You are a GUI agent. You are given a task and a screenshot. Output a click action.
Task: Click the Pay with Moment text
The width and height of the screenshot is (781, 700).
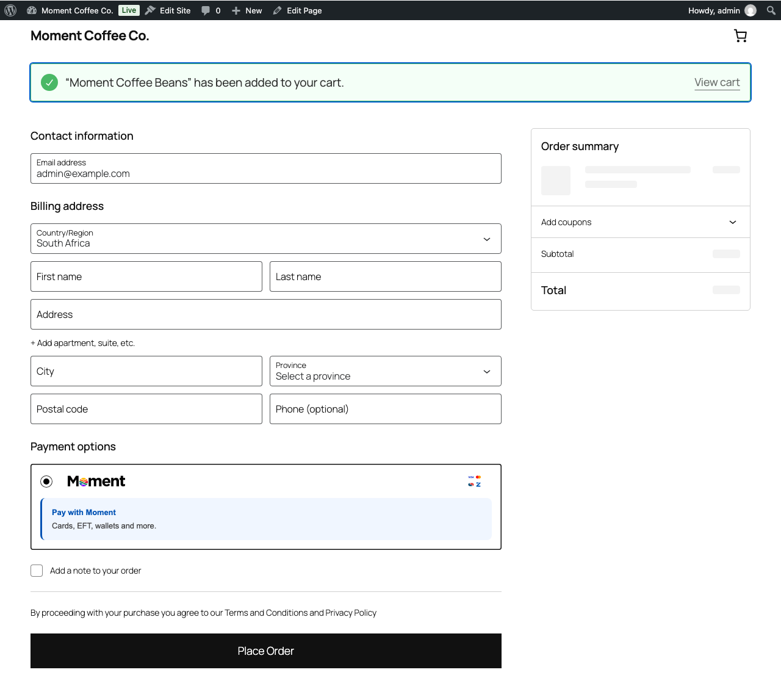(x=84, y=513)
